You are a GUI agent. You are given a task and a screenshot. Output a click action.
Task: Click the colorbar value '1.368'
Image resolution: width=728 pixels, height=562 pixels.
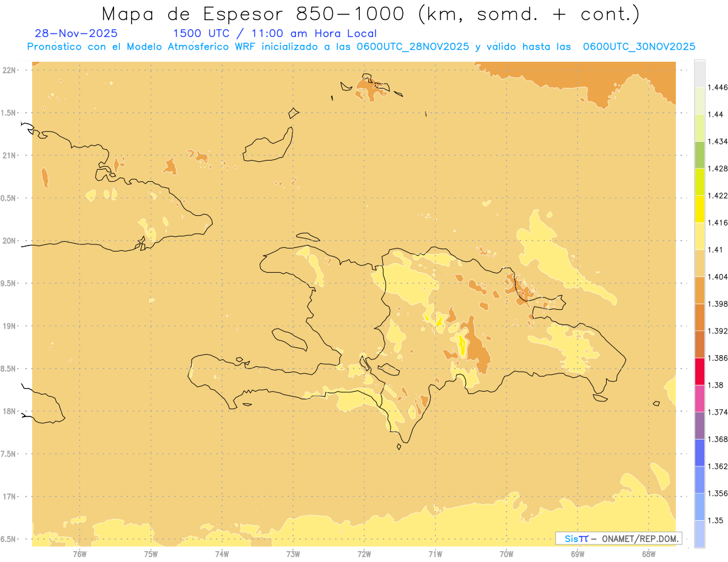[718, 440]
